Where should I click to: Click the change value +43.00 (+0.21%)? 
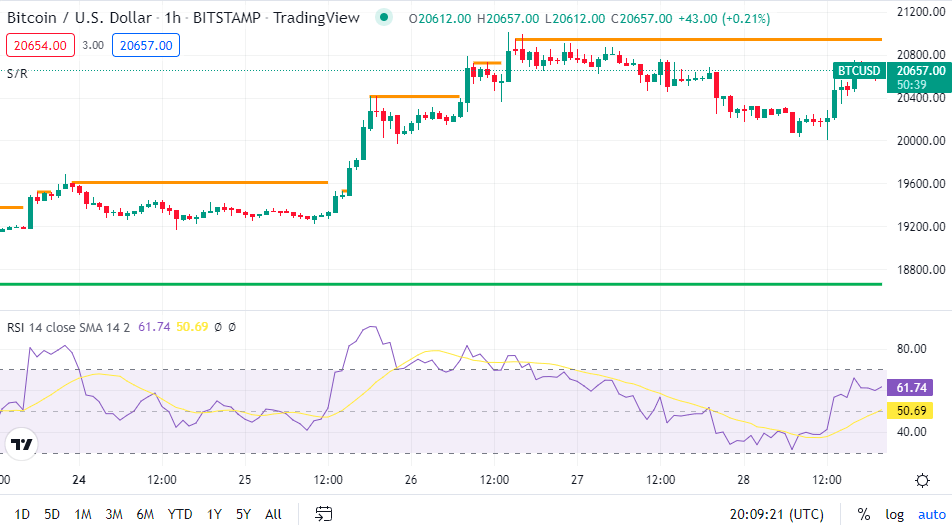[724, 19]
